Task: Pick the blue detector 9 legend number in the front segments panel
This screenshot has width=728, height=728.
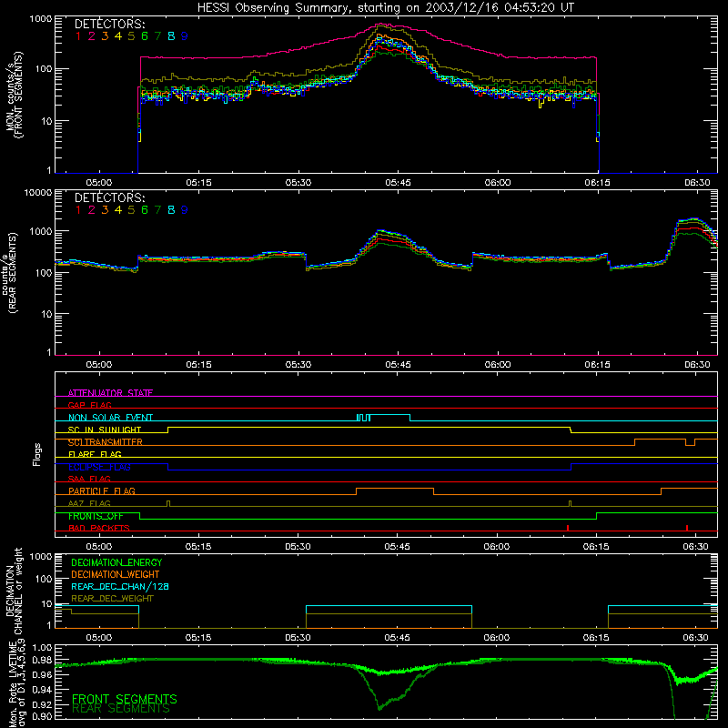Action: [185, 35]
